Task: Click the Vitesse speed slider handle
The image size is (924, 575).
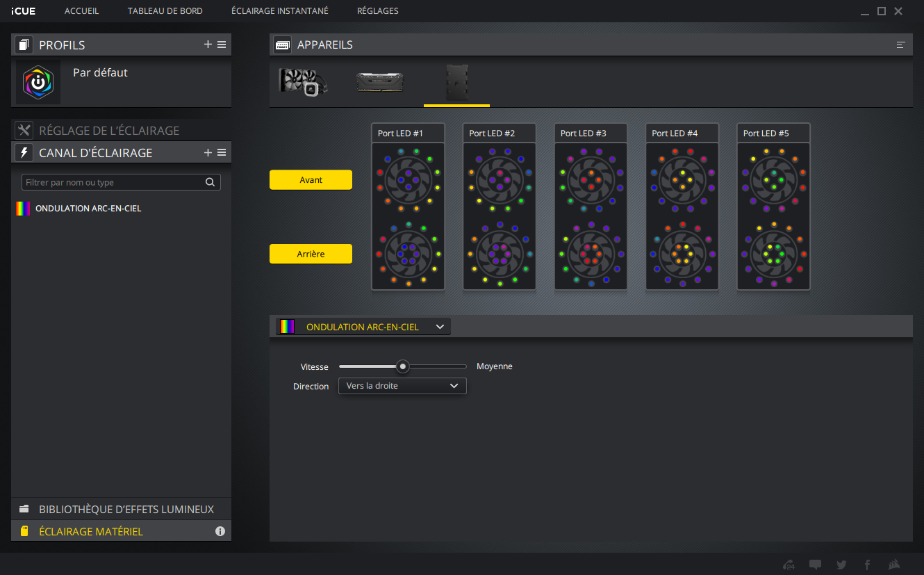Action: click(x=402, y=366)
